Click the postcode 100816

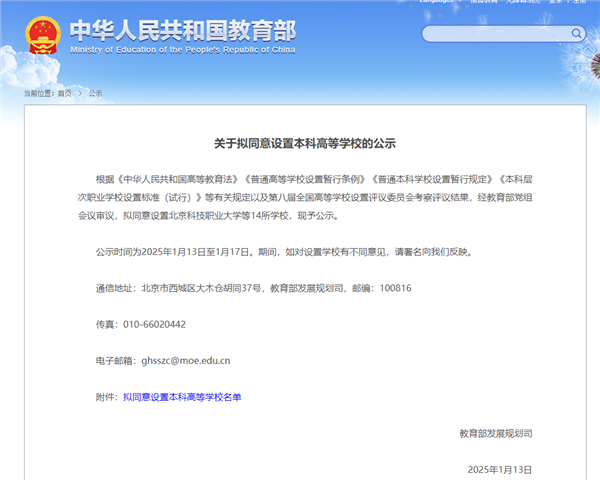390,288
